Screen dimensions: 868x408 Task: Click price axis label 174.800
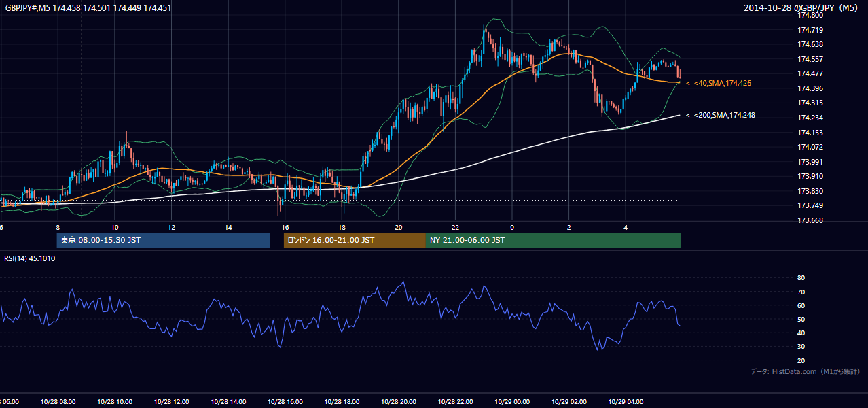point(810,15)
